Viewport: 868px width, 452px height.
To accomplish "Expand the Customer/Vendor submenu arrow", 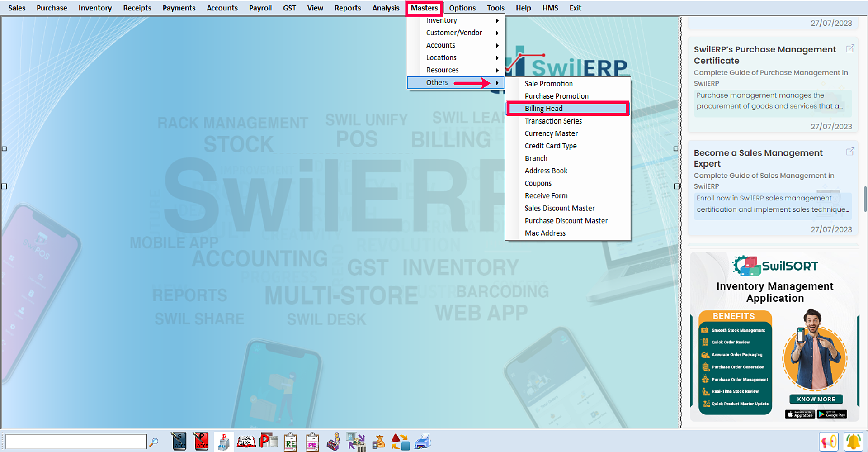I will pos(497,33).
